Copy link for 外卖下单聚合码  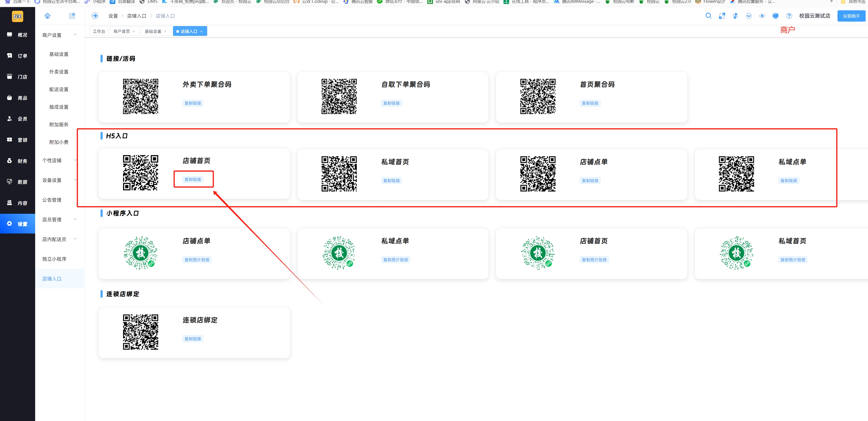click(193, 103)
